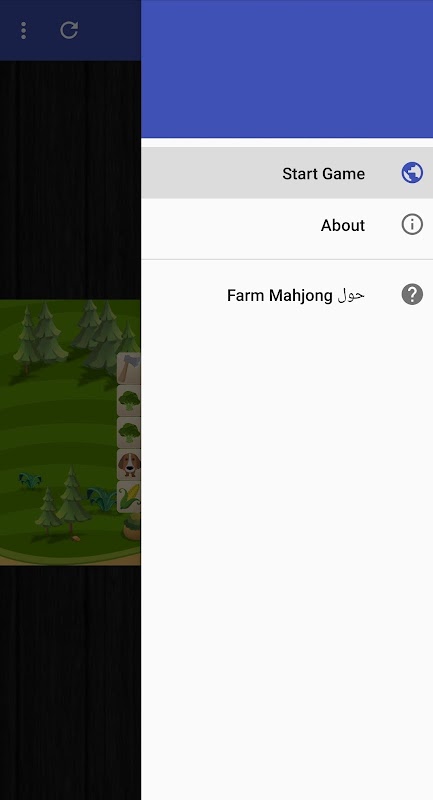This screenshot has height=800, width=433.
Task: Dismiss the drawer via the dark area above the farm
Action: 70,180
